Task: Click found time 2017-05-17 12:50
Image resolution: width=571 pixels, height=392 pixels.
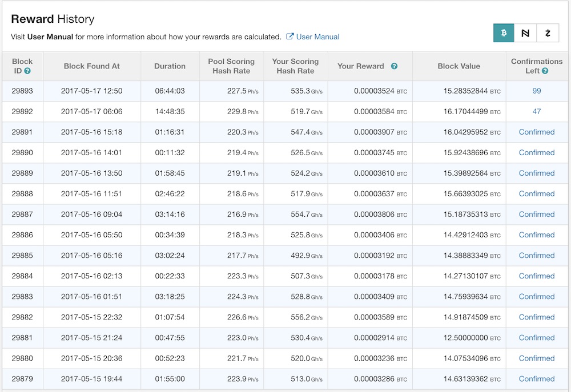Action: (92, 91)
